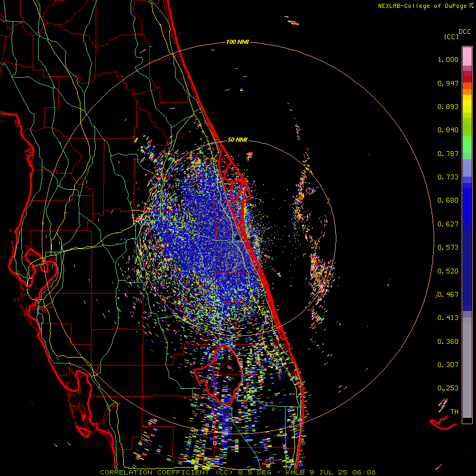Click the 1.000 scale value
476x476 pixels.
pyautogui.click(x=448, y=59)
